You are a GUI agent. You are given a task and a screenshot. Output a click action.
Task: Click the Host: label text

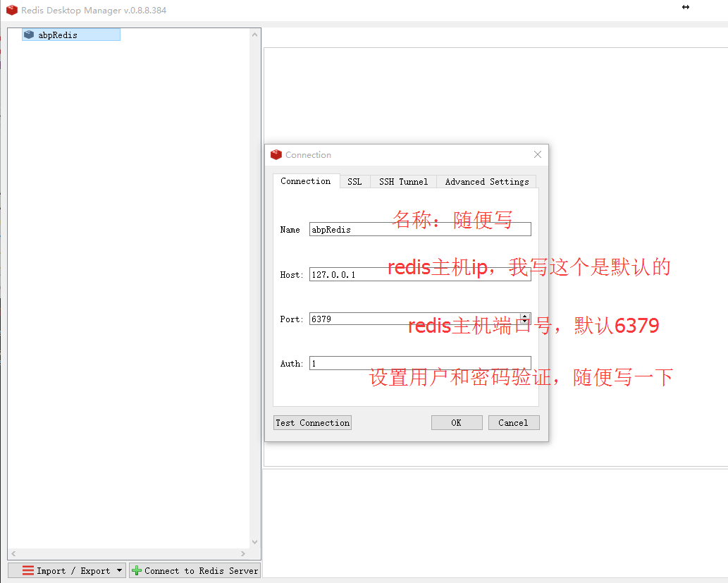coord(292,274)
